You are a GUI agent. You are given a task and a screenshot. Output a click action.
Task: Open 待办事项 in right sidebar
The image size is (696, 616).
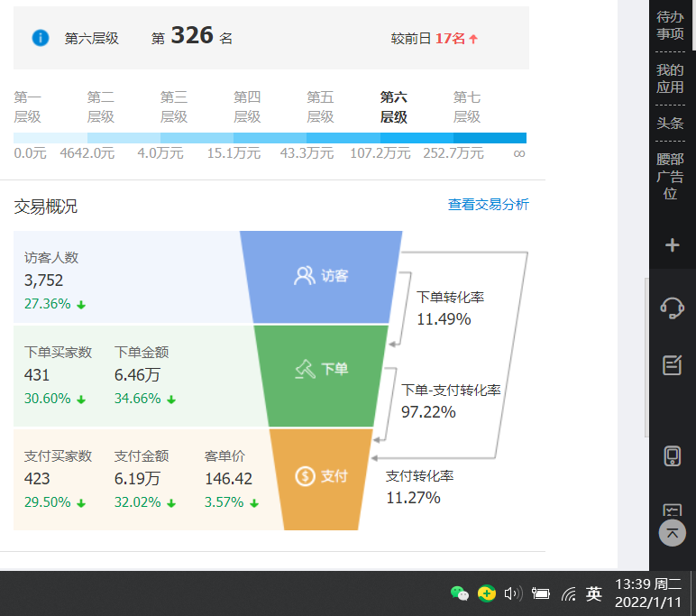point(670,25)
